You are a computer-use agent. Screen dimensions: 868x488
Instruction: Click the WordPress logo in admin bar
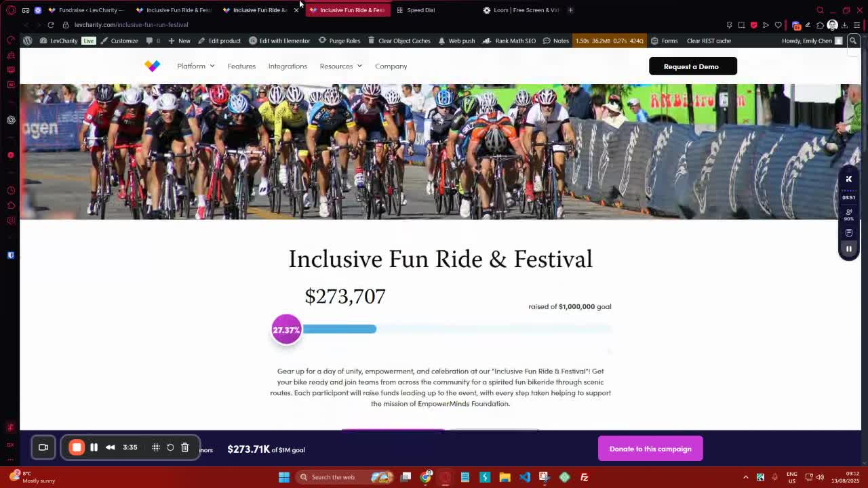27,41
